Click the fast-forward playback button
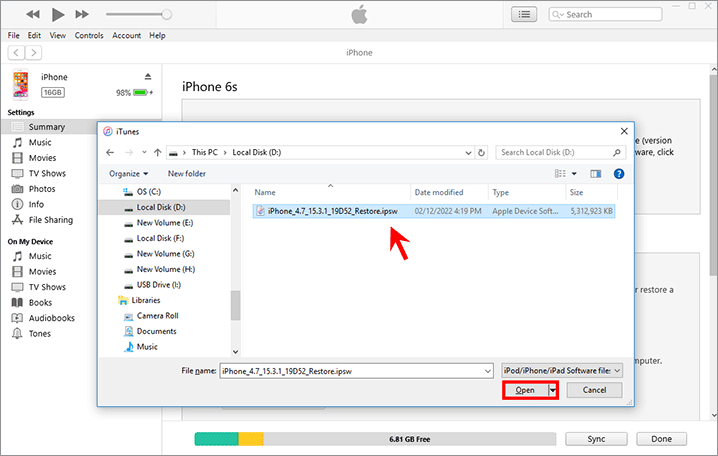This screenshot has width=718, height=456. tap(82, 15)
